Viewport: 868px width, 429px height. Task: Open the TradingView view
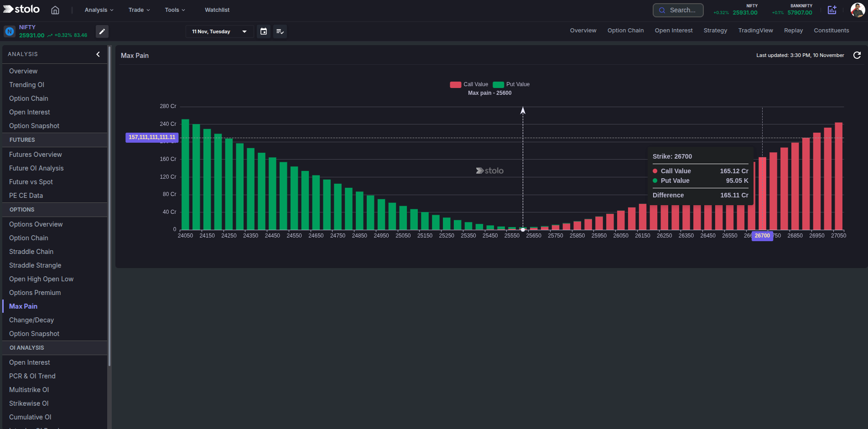coord(755,31)
